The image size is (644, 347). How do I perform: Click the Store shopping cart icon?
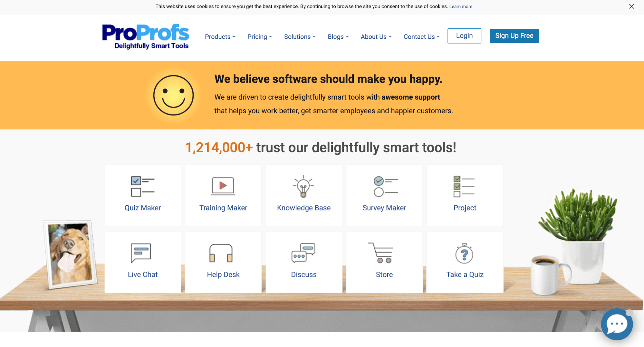[x=380, y=253]
